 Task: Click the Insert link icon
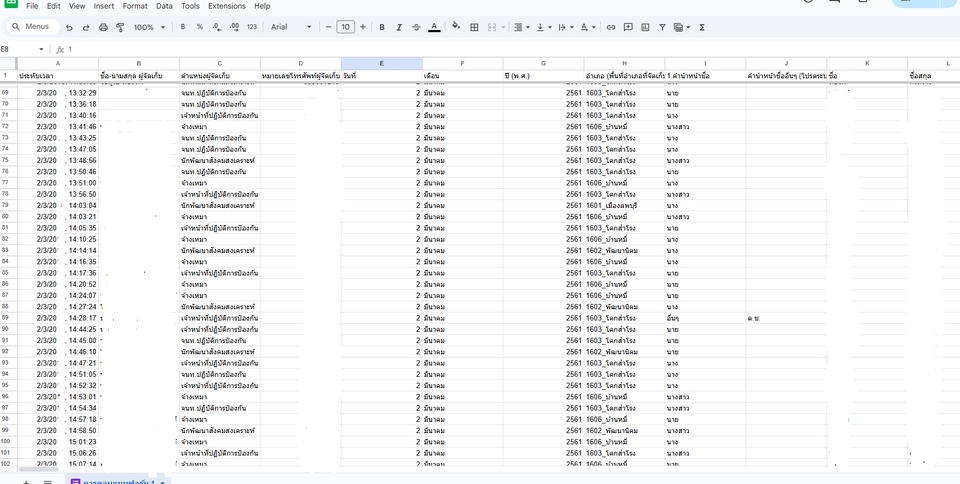click(611, 28)
